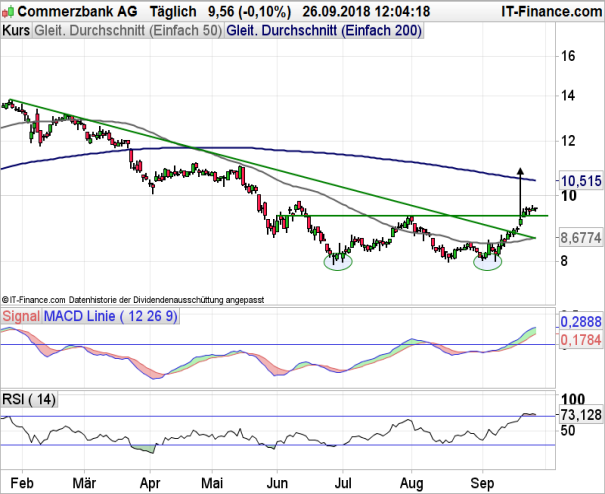Image resolution: width=605 pixels, height=494 pixels.
Task: Select Gleit. Durchschnitt (Einfach 50) legend
Action: point(128,31)
